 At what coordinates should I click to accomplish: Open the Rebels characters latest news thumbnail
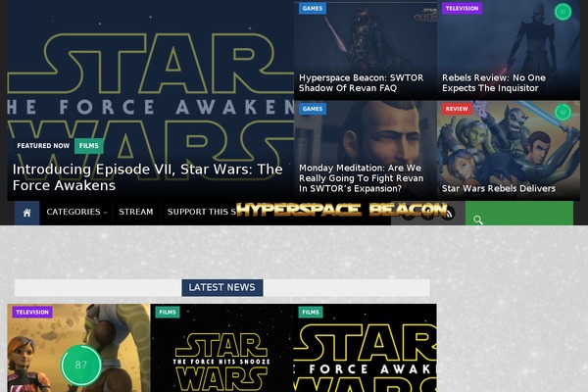[x=78, y=348]
